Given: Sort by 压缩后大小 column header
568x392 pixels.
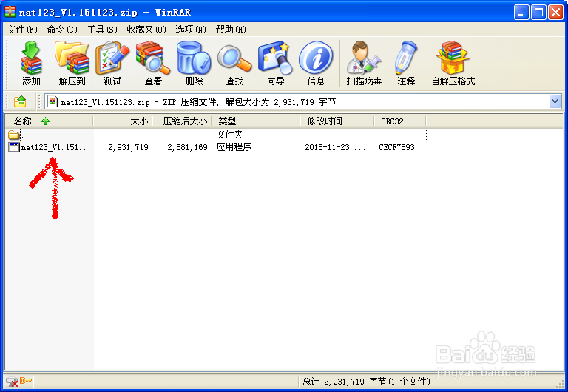Looking at the screenshot, I should click(182, 121).
